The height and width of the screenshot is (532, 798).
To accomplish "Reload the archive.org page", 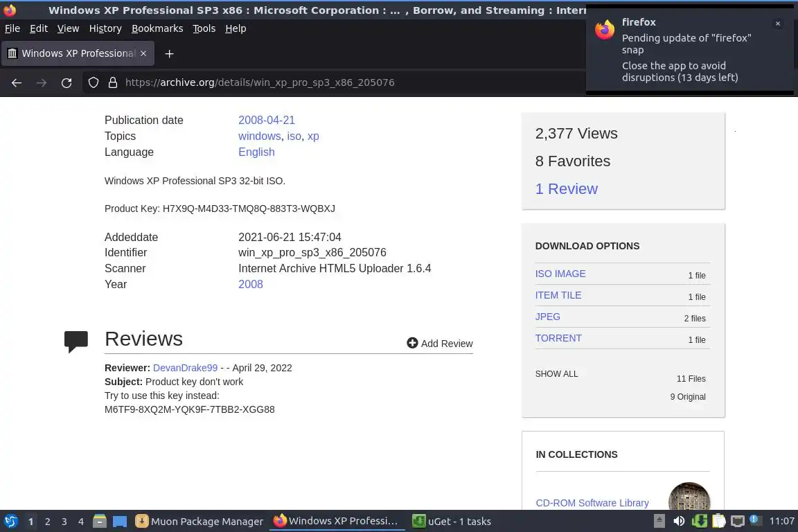I will (x=66, y=82).
